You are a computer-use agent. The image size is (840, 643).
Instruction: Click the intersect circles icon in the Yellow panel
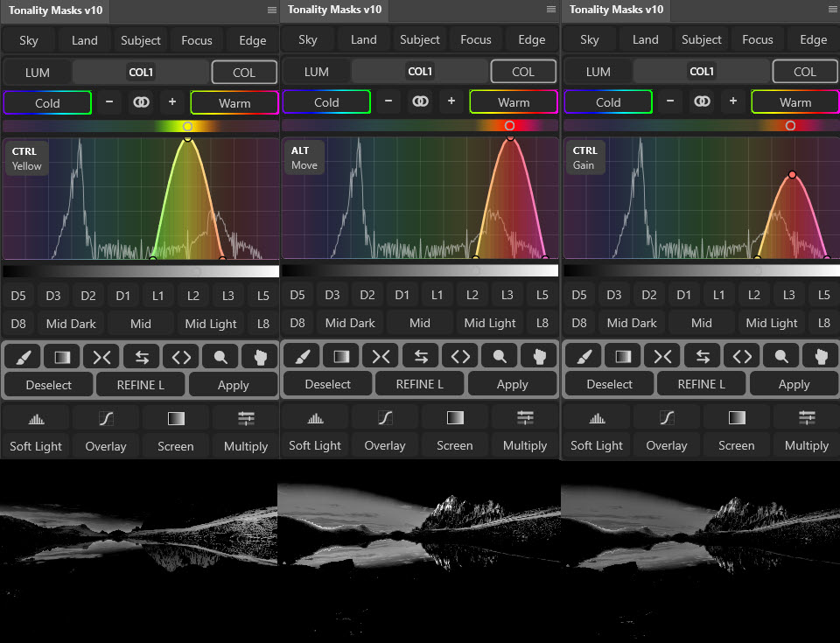click(141, 102)
